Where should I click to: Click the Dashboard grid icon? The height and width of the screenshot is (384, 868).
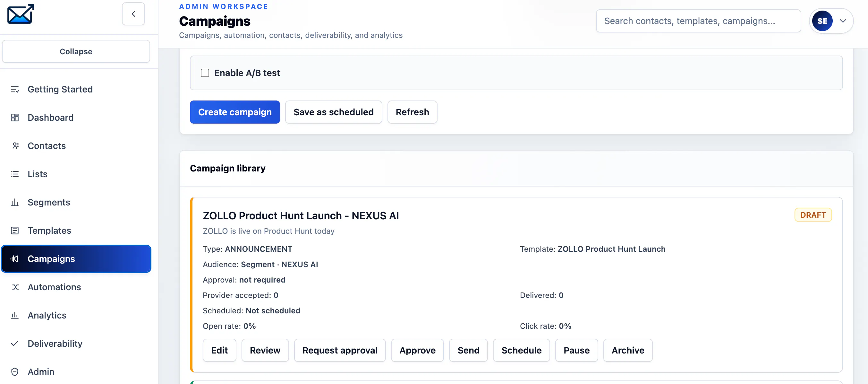[x=15, y=118]
